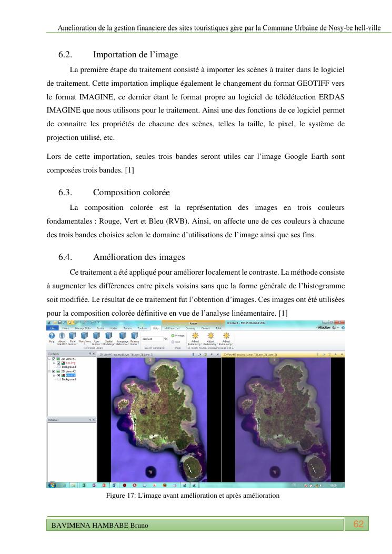The width and height of the screenshot is (392, 554).
Task: Collapse the 2D View #1 tree node
Action: [x=49, y=359]
